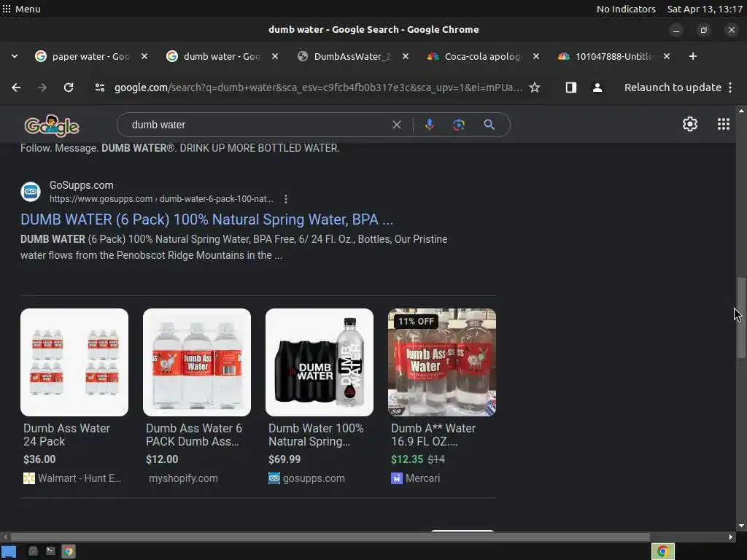The width and height of the screenshot is (747, 560).
Task: Search by image with Google Lens
Action: click(458, 125)
